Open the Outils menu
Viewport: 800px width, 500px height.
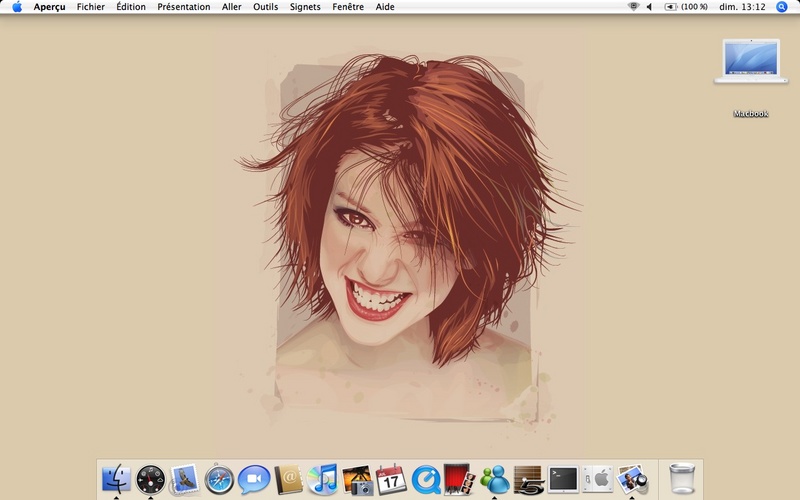[x=265, y=7]
